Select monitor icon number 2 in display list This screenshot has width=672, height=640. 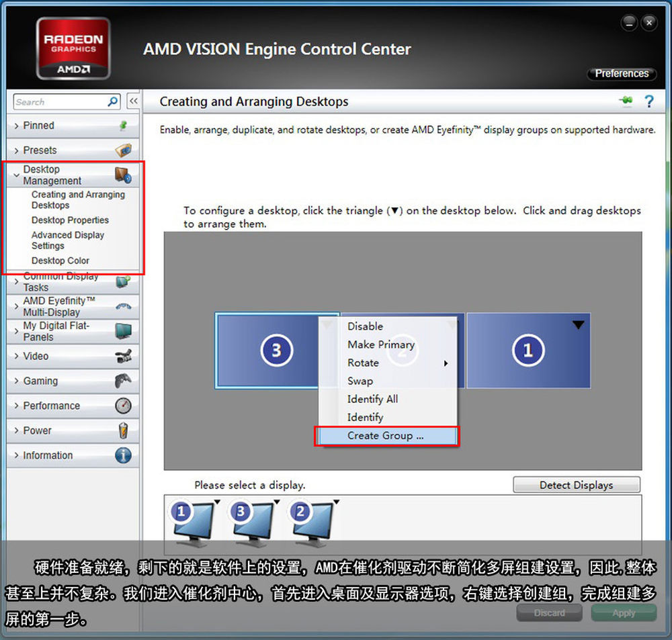313,523
